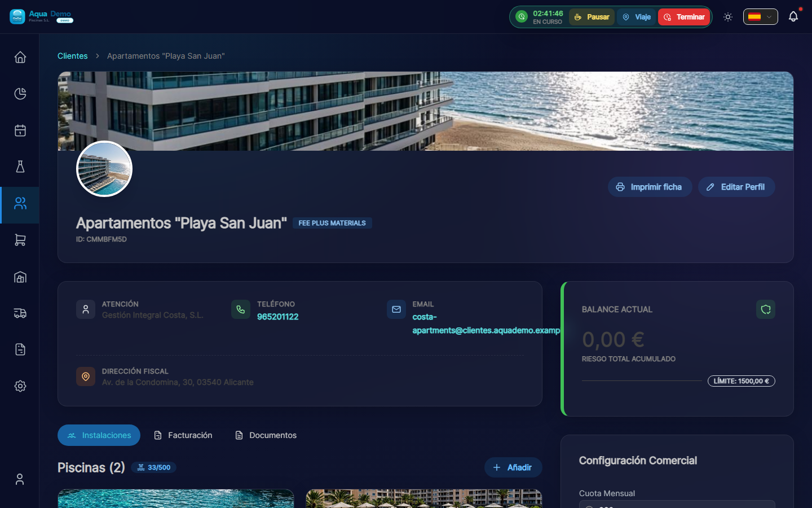The height and width of the screenshot is (508, 812).
Task: Open the user profile icon at sidebar bottom
Action: (20, 479)
